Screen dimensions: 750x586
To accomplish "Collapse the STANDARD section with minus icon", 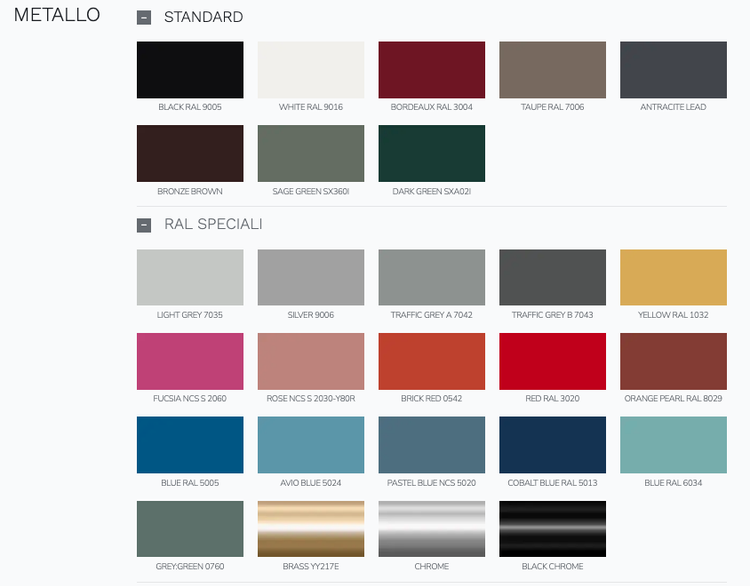I will point(144,18).
